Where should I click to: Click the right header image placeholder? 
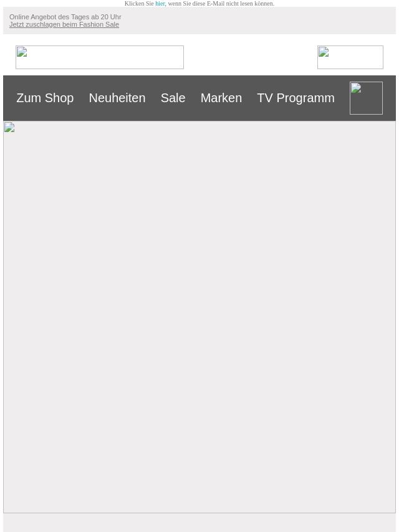[x=350, y=57]
